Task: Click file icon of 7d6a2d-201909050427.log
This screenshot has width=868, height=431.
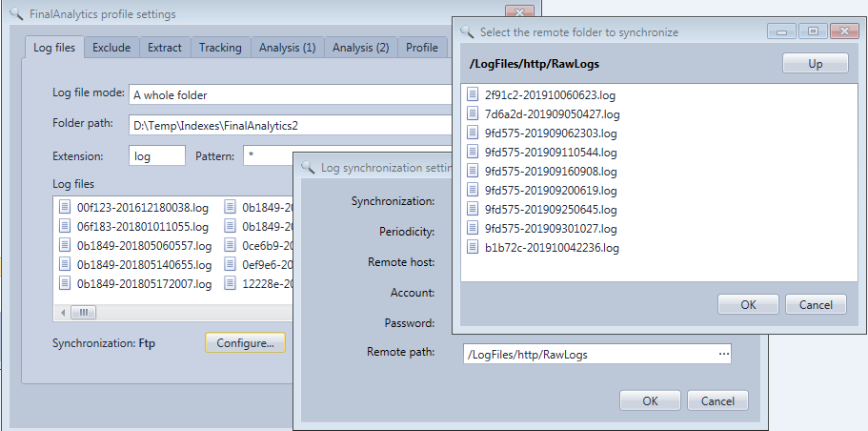Action: click(473, 113)
